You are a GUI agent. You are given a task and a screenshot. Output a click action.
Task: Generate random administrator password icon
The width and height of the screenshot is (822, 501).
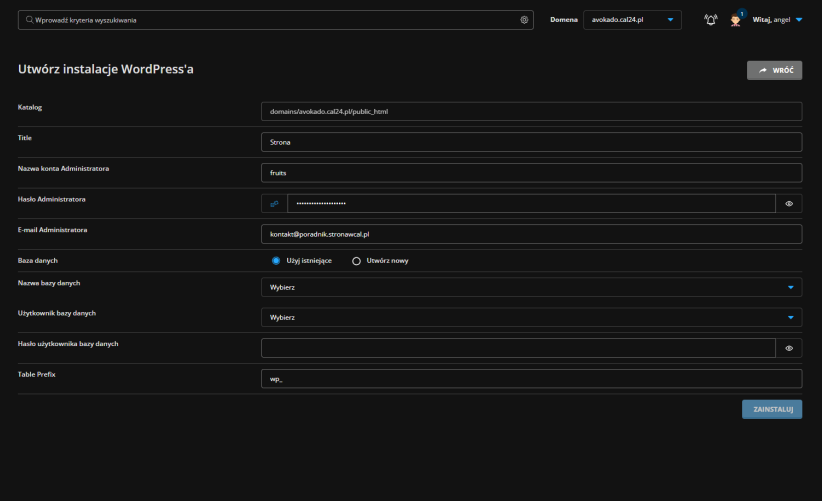pos(274,204)
